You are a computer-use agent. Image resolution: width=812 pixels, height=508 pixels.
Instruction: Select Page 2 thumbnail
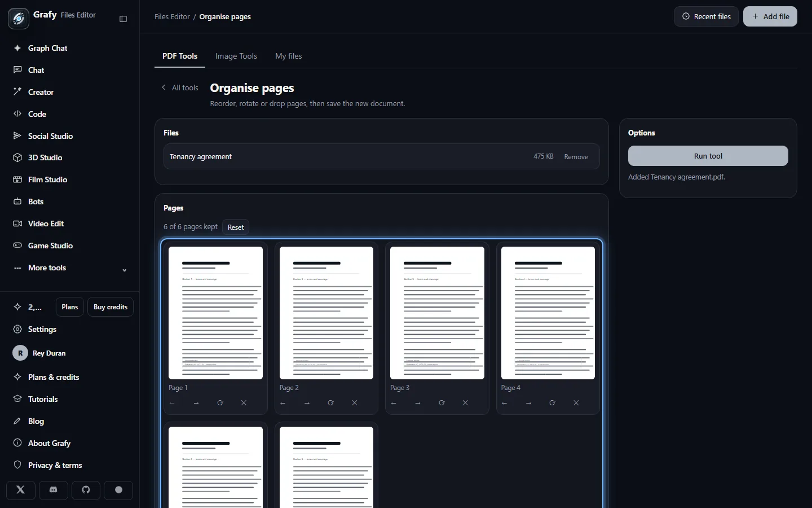click(x=326, y=313)
